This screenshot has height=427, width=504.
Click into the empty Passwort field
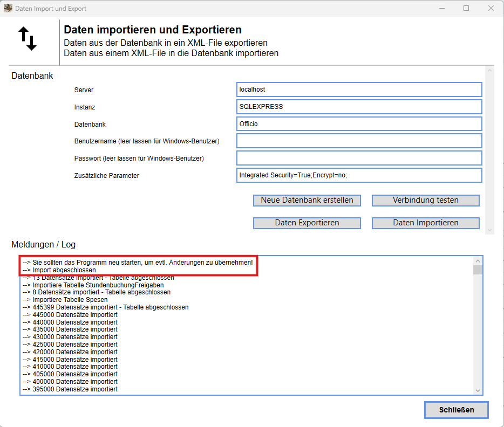(359, 157)
